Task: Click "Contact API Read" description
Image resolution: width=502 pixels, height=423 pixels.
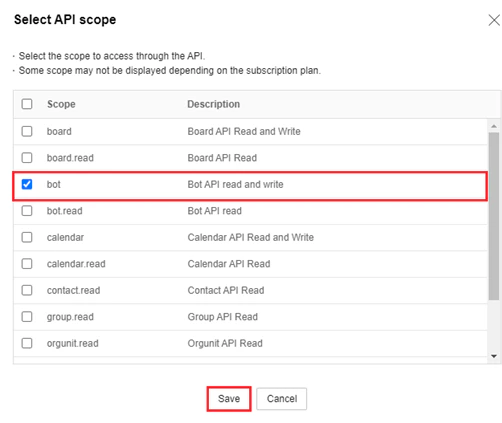Action: 226,290
